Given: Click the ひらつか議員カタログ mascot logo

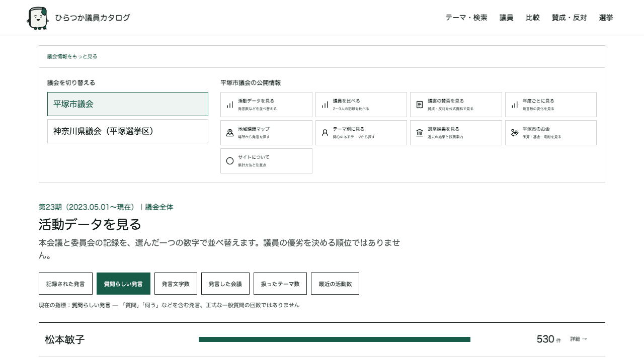Looking at the screenshot, I should tap(37, 18).
